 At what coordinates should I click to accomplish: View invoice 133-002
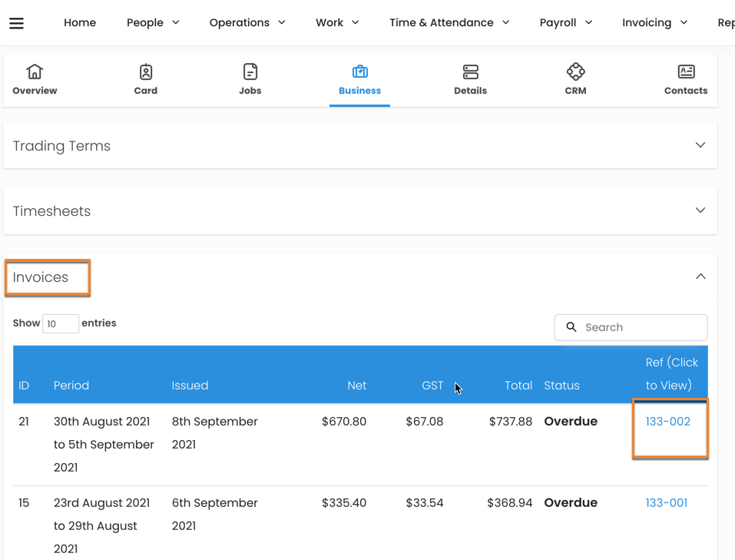click(x=667, y=422)
